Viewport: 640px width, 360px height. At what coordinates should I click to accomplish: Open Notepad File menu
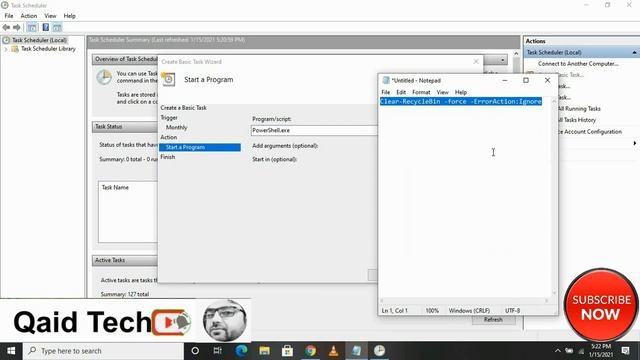pyautogui.click(x=385, y=92)
